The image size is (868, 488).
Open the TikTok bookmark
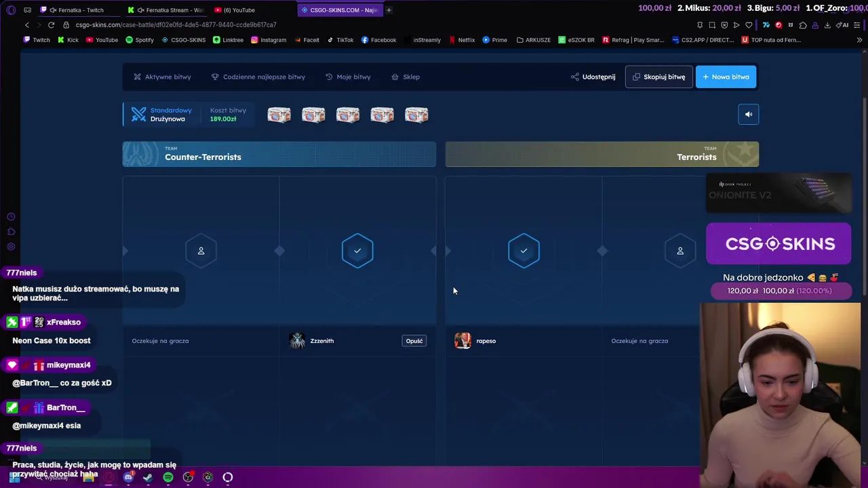point(340,40)
